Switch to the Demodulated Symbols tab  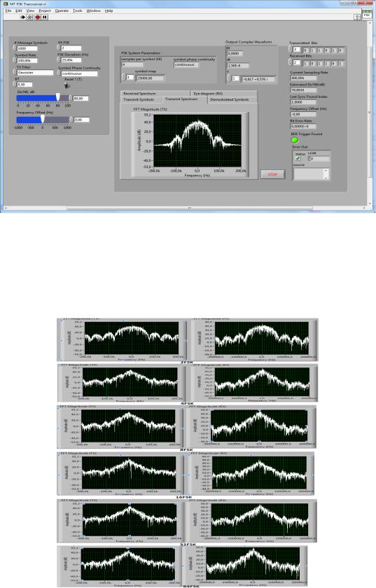pyautogui.click(x=232, y=99)
